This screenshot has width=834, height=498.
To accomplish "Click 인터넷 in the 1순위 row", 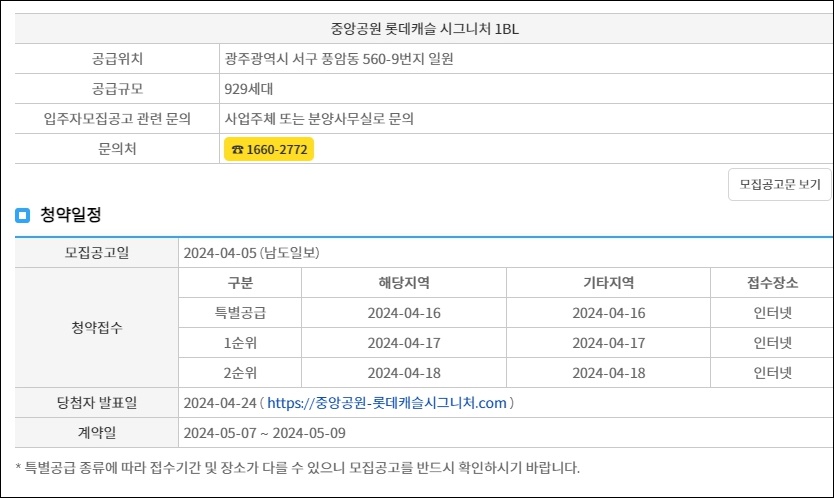I will tap(772, 343).
